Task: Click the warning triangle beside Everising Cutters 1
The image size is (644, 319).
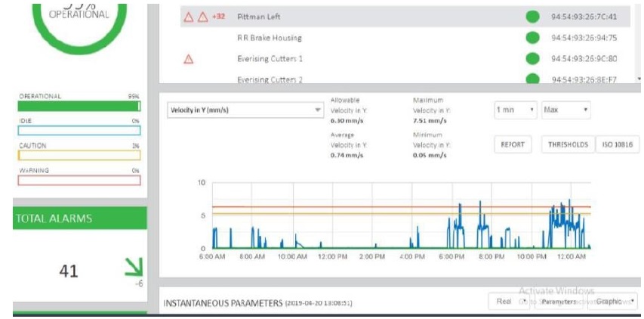Action: (190, 59)
